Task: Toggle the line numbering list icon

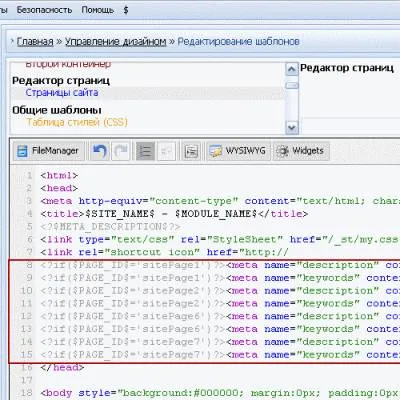Action: point(145,151)
